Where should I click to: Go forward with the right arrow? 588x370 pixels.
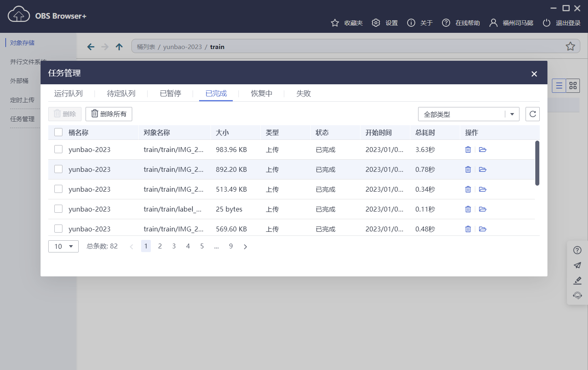click(x=105, y=47)
